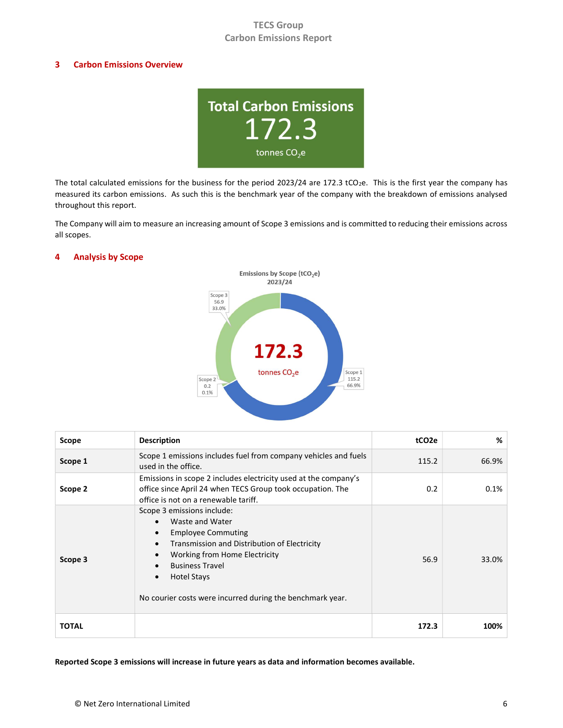Click 'tonnes CO2e' inside the green banner
The width and height of the screenshot is (563, 728).
coord(281,153)
